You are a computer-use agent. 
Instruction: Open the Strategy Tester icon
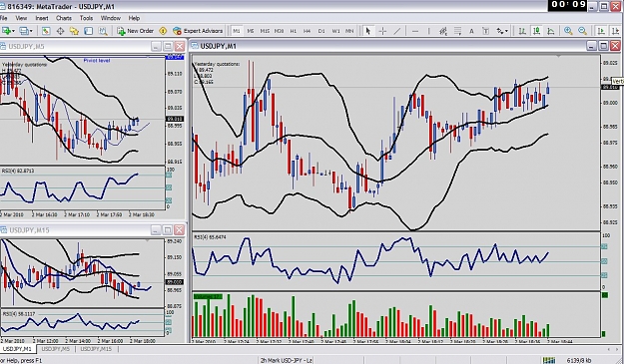pos(103,31)
